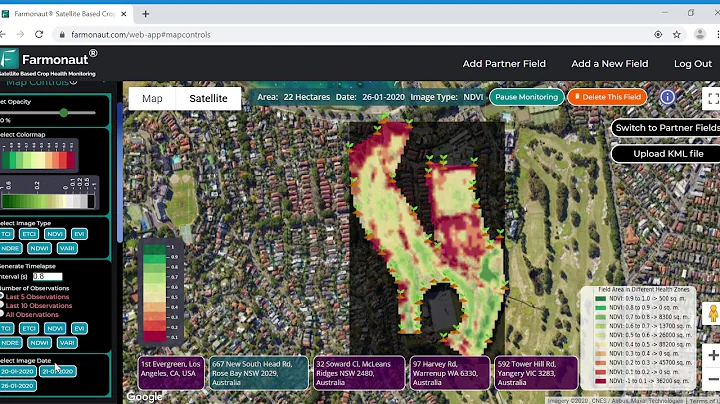Viewport: 720px width, 404px height.
Task: Restore the browser window size
Action: (691, 13)
